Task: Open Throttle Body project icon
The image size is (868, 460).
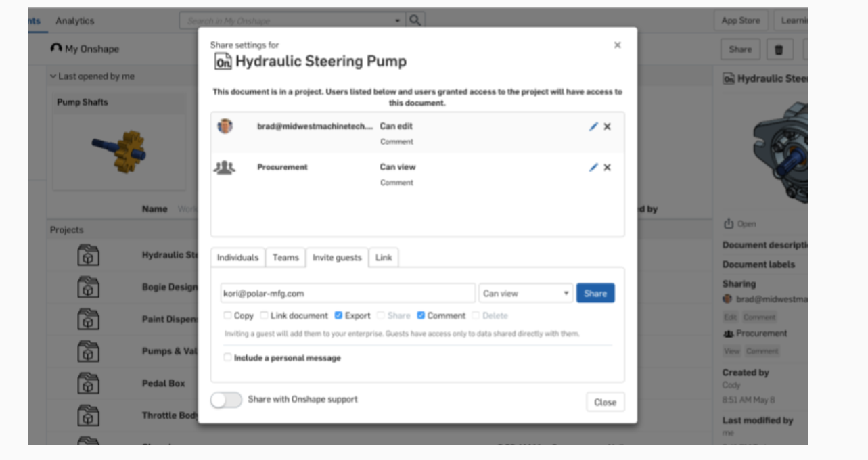Action: click(88, 415)
